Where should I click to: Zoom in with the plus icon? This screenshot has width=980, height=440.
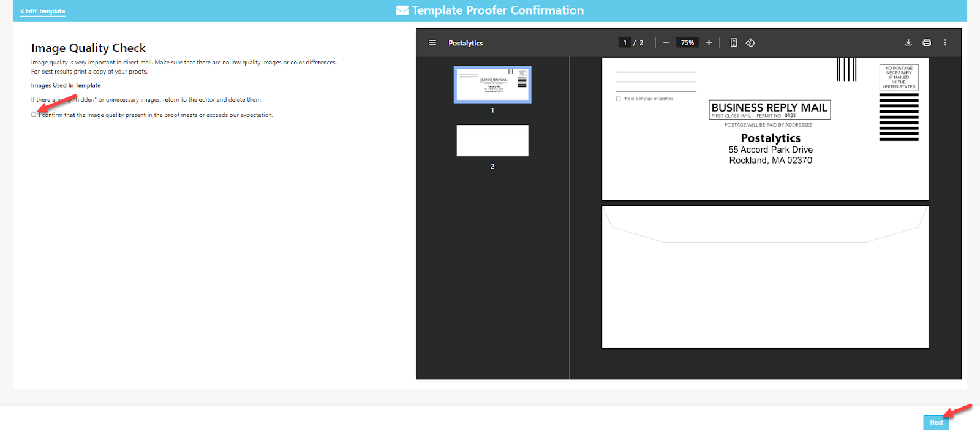709,43
